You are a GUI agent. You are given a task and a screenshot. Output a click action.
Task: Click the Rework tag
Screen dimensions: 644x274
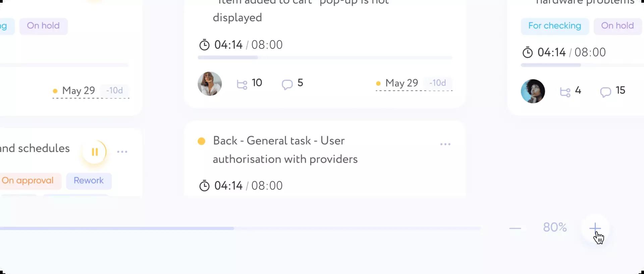tap(89, 181)
